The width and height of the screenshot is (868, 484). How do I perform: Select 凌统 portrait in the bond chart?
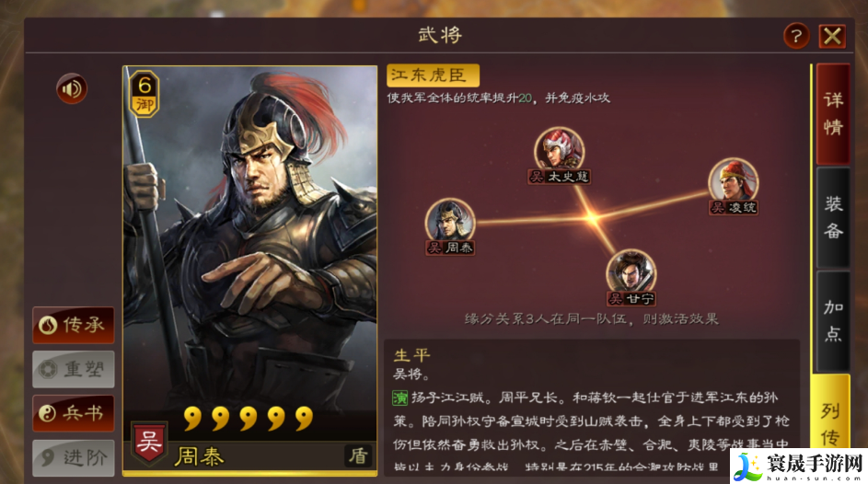[x=734, y=181]
